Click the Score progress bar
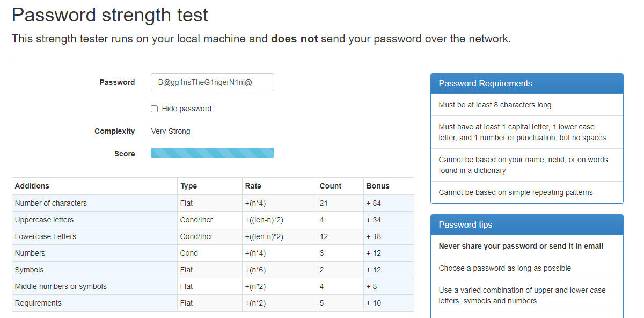Screen dimensions: 644x318 click(x=212, y=154)
